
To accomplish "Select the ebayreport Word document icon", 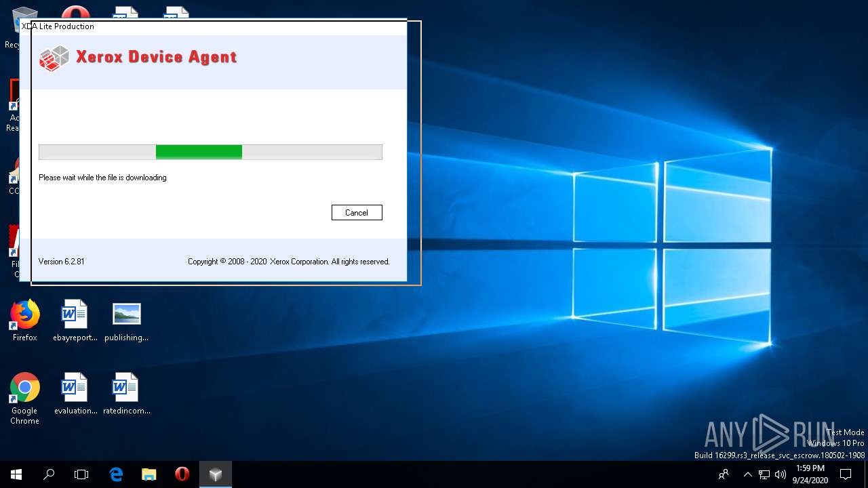I will (75, 321).
